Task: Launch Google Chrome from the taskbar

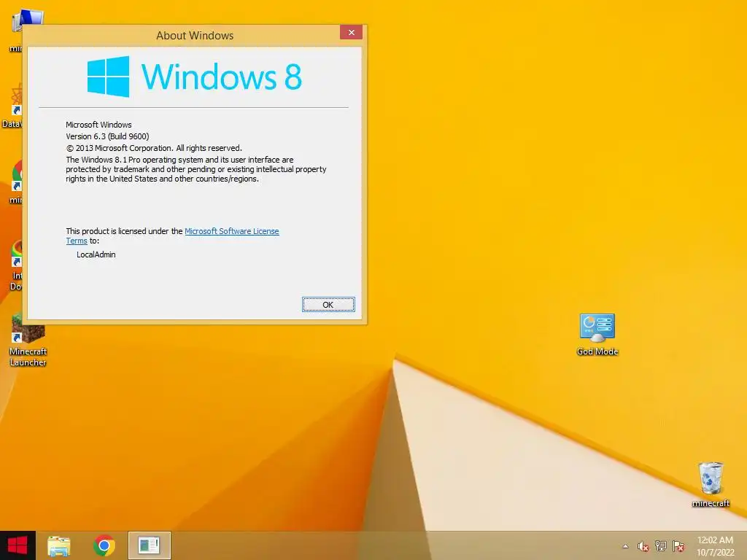Action: coord(104,545)
